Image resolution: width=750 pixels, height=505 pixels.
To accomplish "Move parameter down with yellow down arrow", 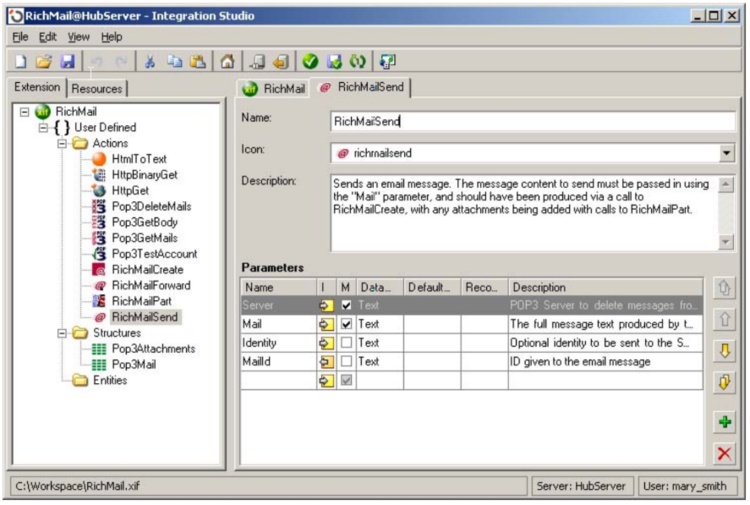I will click(724, 352).
